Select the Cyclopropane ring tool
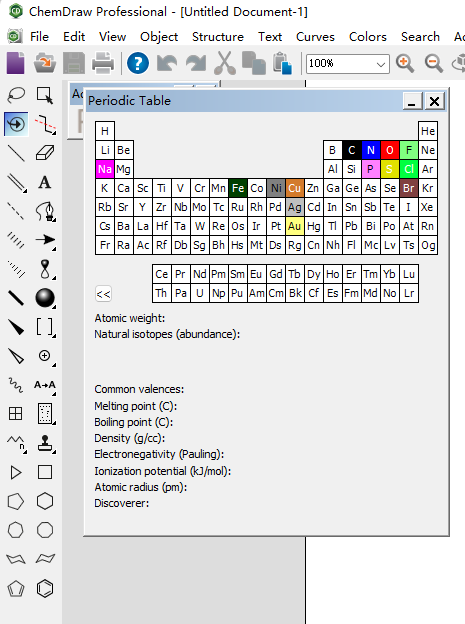The image size is (465, 624). [x=16, y=472]
